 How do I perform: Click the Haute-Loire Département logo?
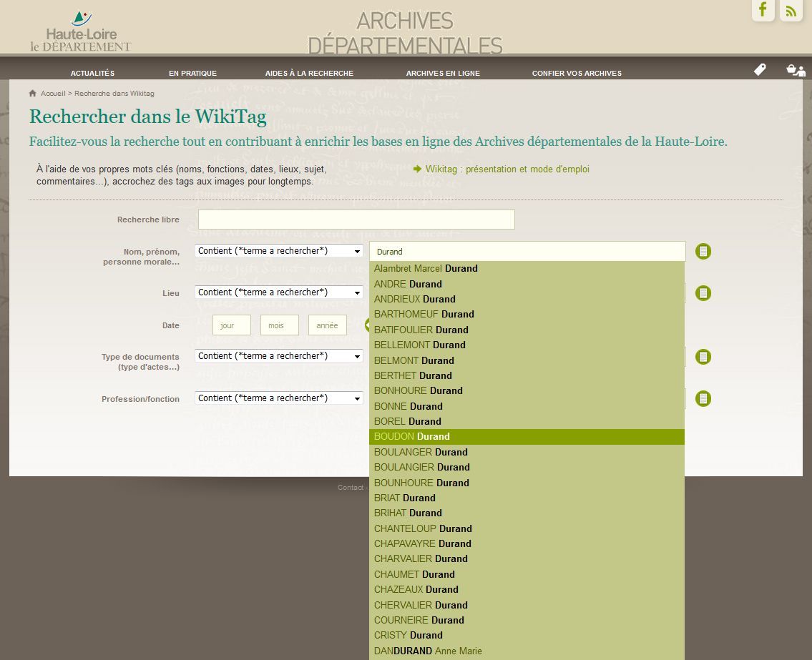click(80, 32)
